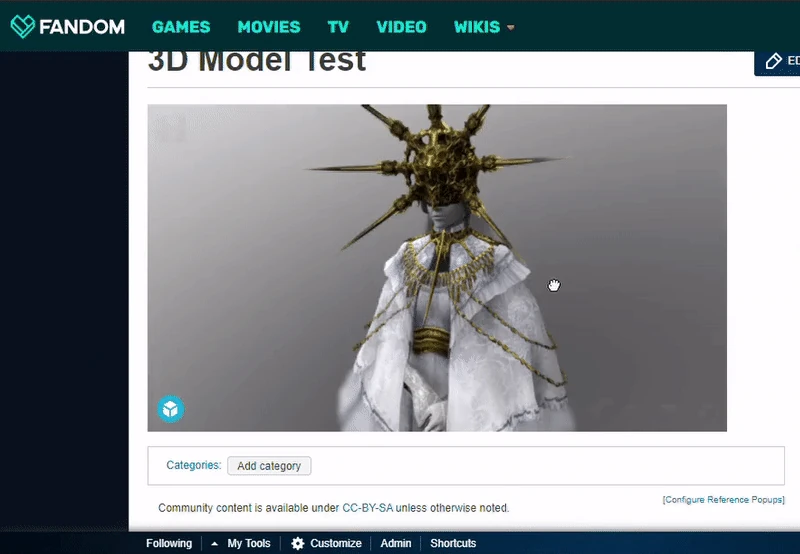Click the Customize gear icon
800x554 pixels.
click(x=297, y=543)
